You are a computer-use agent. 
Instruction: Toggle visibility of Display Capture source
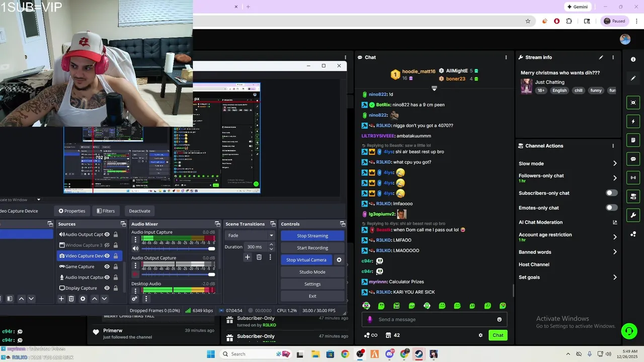click(x=107, y=288)
